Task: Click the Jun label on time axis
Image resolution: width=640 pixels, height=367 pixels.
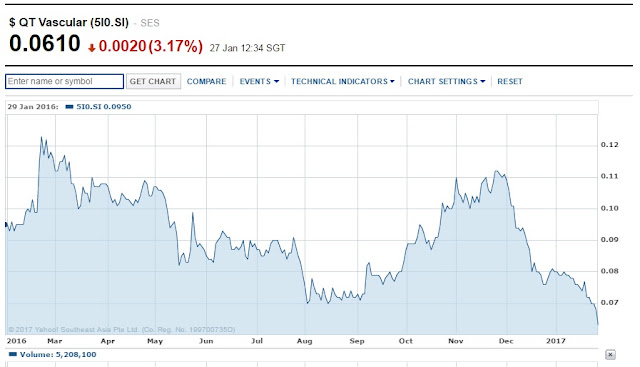Action: pyautogui.click(x=206, y=341)
